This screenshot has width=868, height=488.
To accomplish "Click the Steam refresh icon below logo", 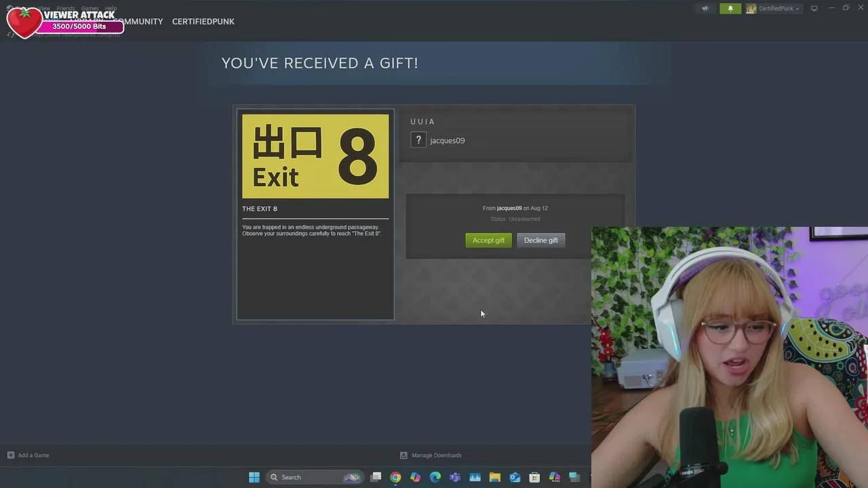I will pyautogui.click(x=10, y=34).
